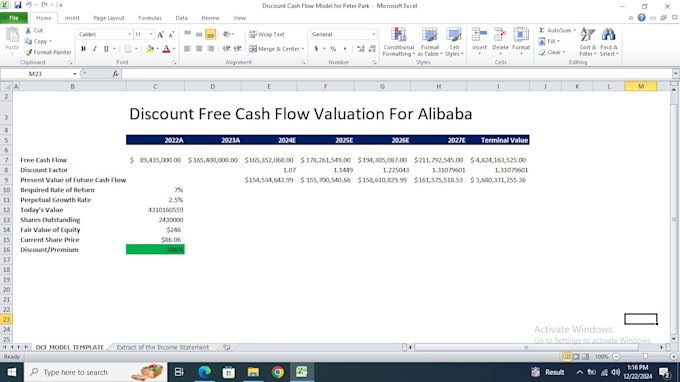Toggle Middle Align button
This screenshot has width=680, height=382.
click(199, 34)
